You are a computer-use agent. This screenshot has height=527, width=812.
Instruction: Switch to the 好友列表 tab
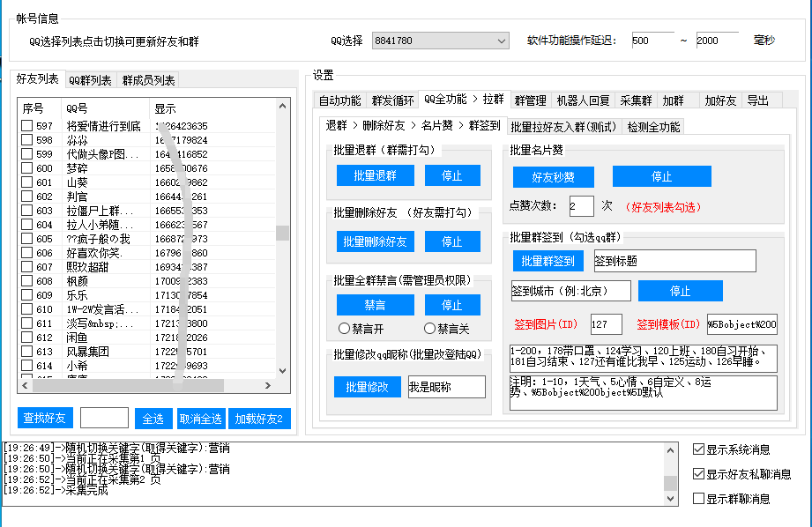(37, 78)
